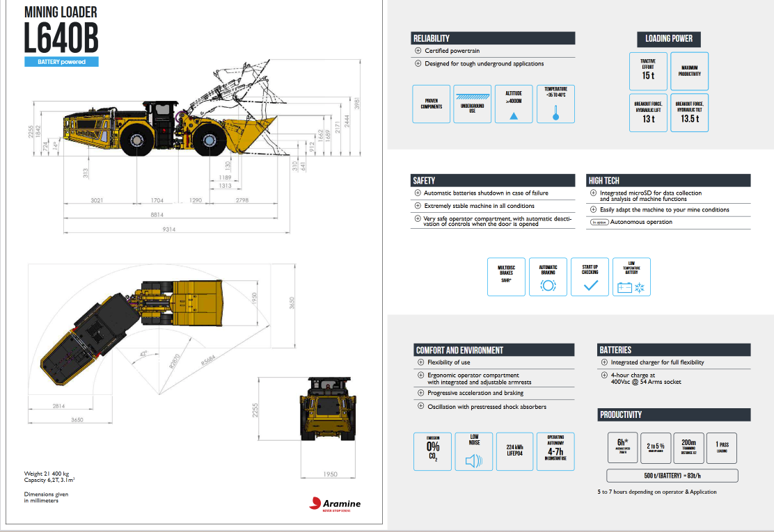774x532 pixels.
Task: Click Breakout Force Hydraulic Lift 13 t tile
Action: point(648,113)
